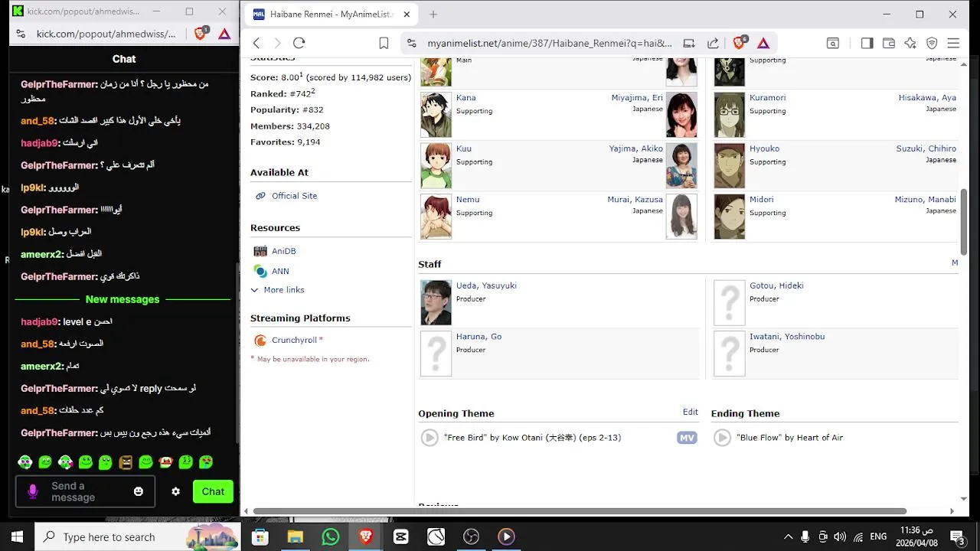Click the MV badge for Free Bird
Screen dimensions: 980x551
(687, 438)
